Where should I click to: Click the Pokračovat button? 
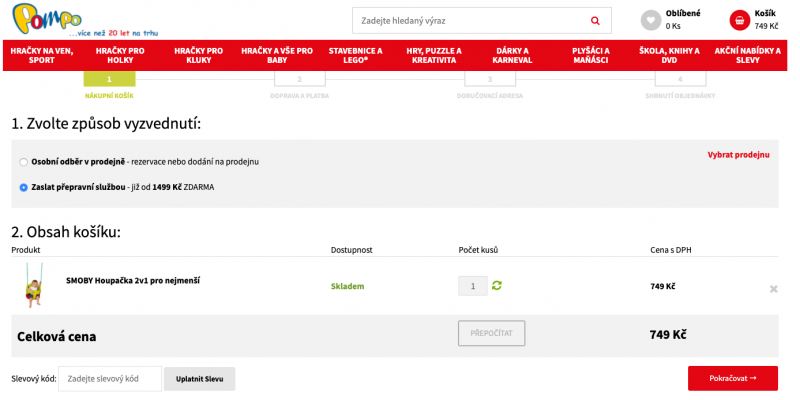733,379
